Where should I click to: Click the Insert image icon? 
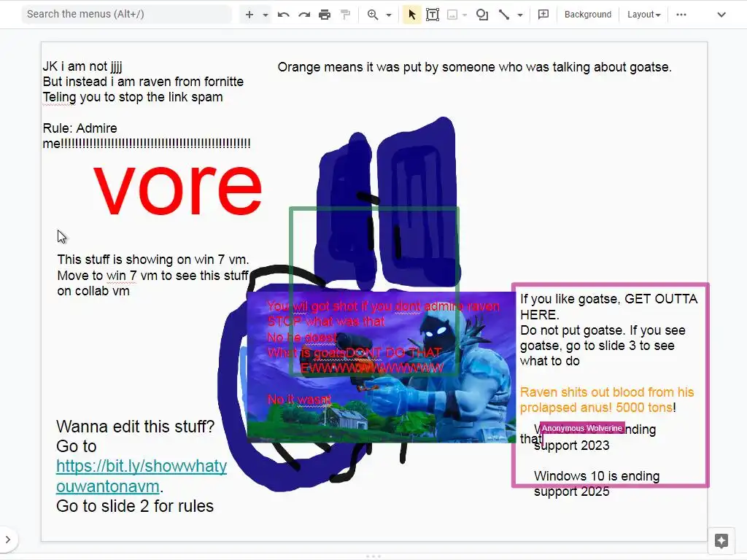point(452,15)
